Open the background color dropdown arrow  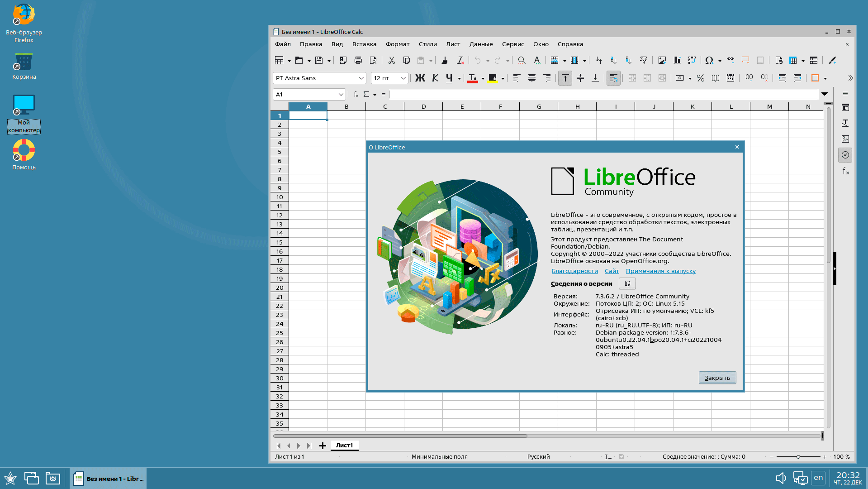[503, 78]
